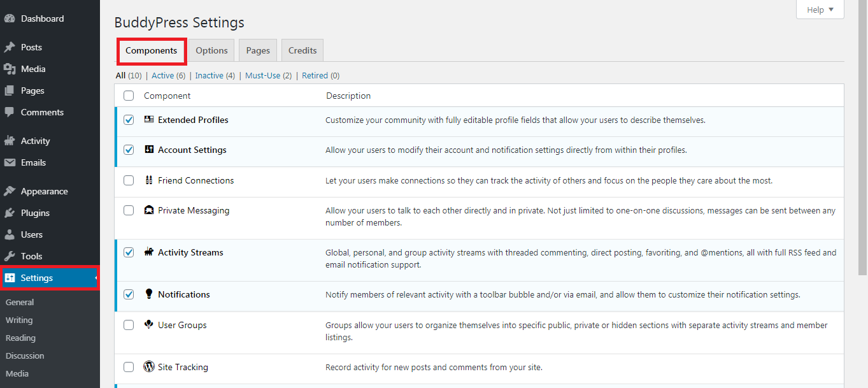Screen dimensions: 868x388
Task: Open the BuddyPress Pages tab
Action: [258, 50]
